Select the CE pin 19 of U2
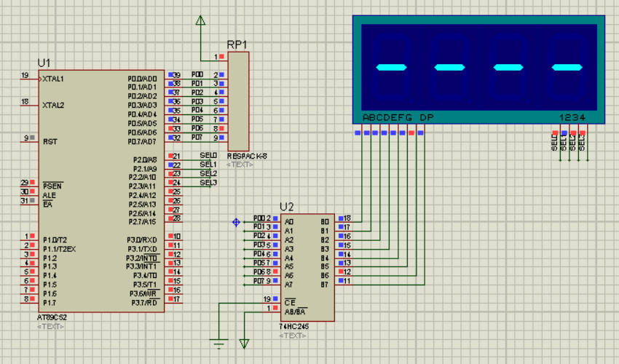 [x=272, y=301]
